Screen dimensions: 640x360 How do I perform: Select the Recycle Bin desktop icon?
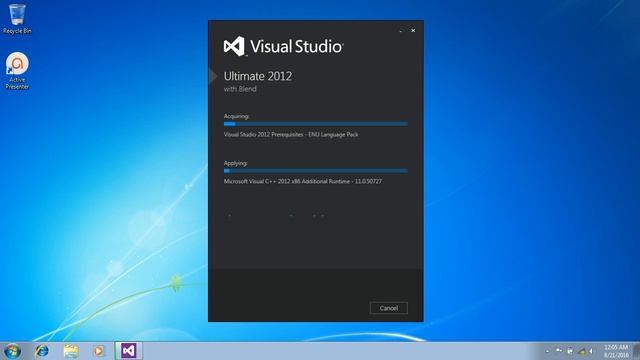coord(17,19)
